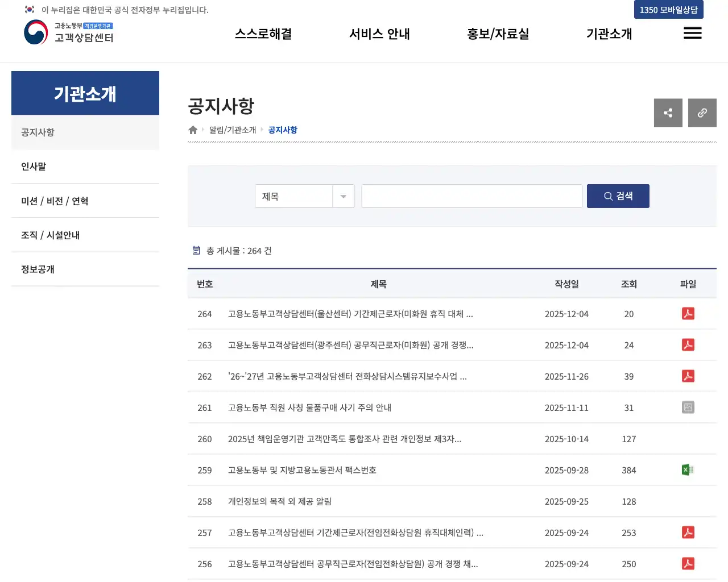Download the Excel file for 팩스번호 post 259
Screen dimensions: 728x582
coord(688,470)
